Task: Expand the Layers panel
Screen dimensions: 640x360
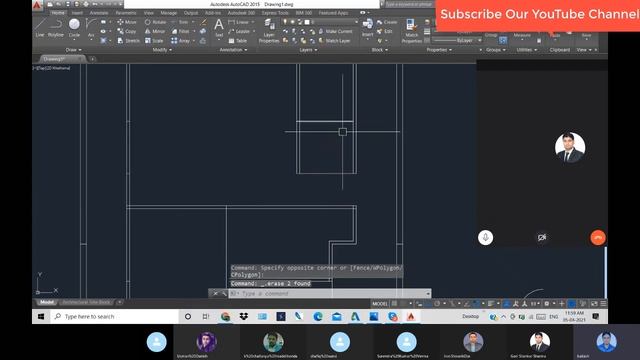Action: tap(308, 50)
